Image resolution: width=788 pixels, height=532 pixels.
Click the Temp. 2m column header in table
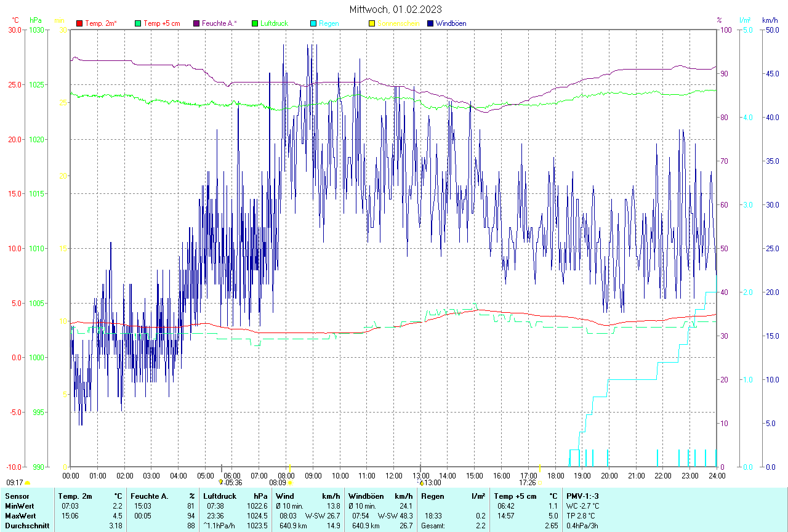coord(75,496)
